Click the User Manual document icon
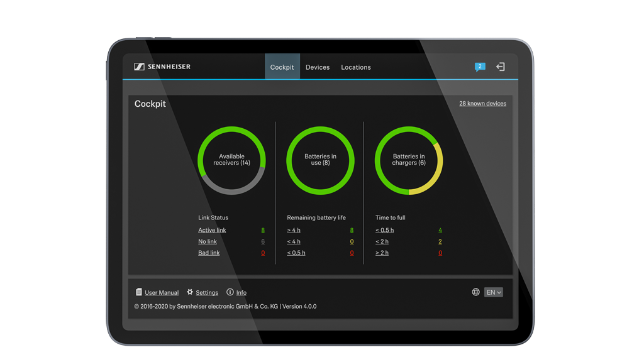This screenshot has height=362, width=644. tap(139, 292)
